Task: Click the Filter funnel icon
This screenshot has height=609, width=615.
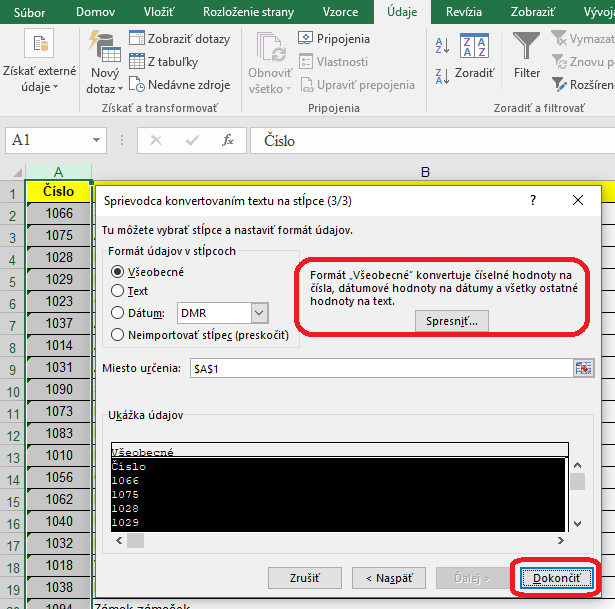Action: 527,46
